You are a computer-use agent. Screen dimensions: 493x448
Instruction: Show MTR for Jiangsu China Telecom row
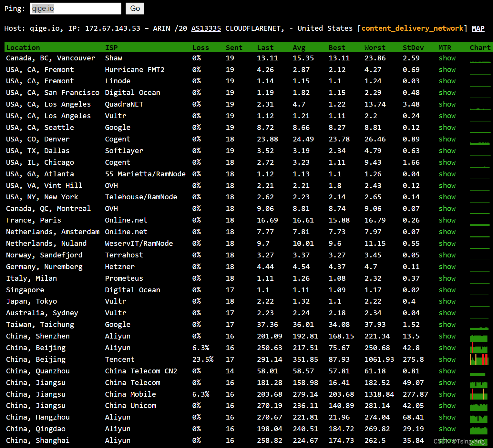click(x=447, y=383)
